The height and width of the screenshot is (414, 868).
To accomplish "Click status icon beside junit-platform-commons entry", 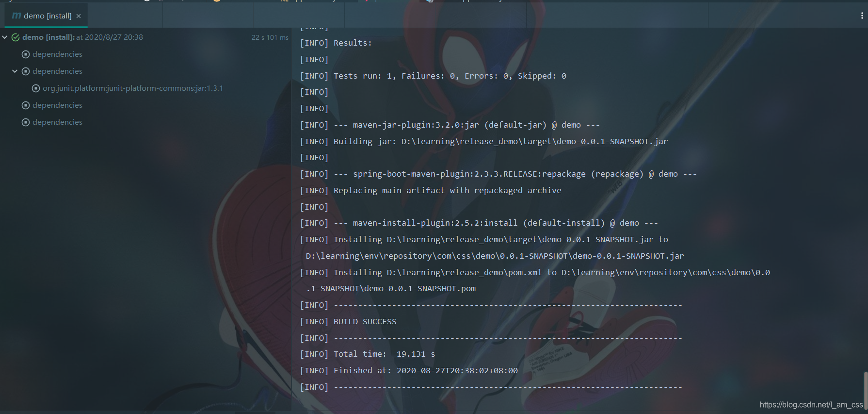I will click(x=36, y=88).
